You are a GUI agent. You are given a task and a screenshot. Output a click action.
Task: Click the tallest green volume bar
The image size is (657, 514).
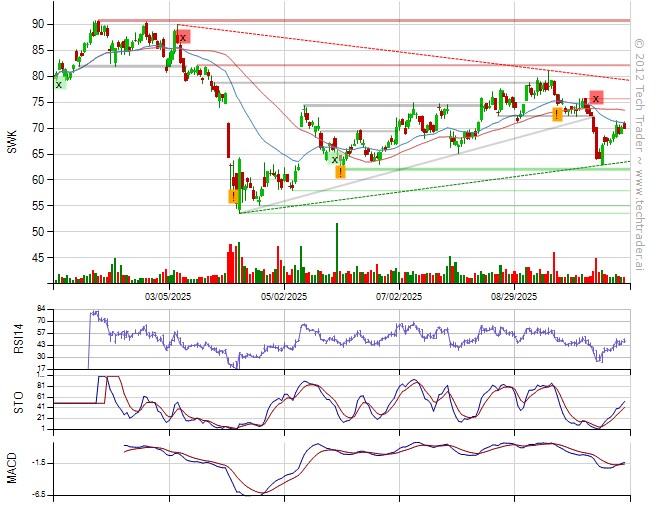pos(337,252)
